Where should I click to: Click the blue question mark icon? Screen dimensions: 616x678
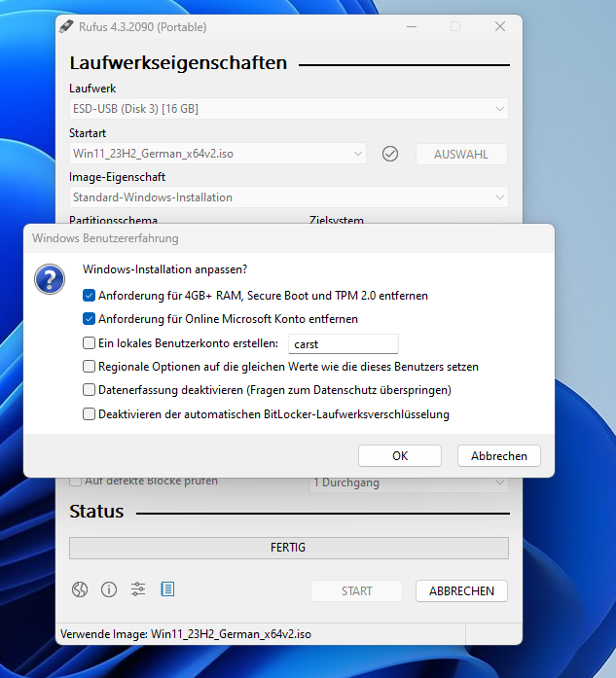49,279
